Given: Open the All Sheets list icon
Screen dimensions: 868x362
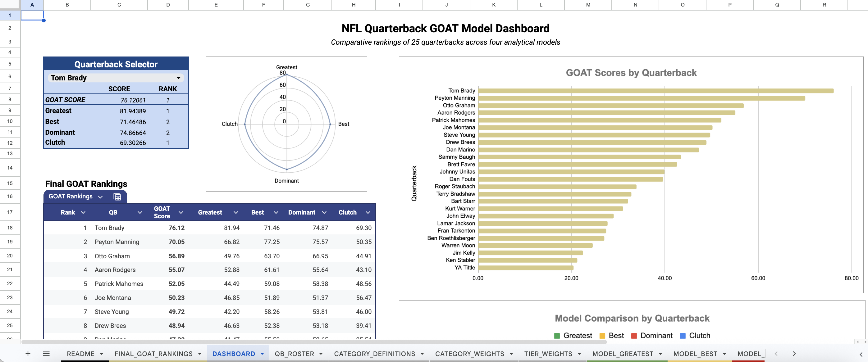Looking at the screenshot, I should (x=46, y=354).
